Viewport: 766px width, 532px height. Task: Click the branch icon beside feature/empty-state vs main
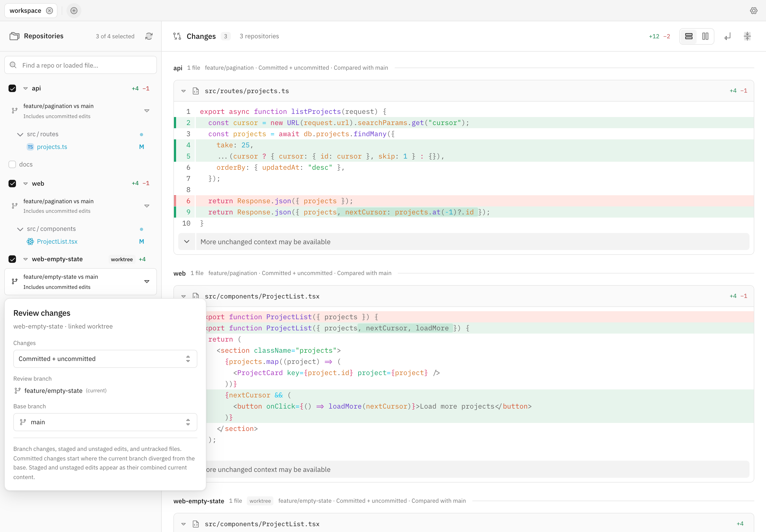click(x=15, y=282)
